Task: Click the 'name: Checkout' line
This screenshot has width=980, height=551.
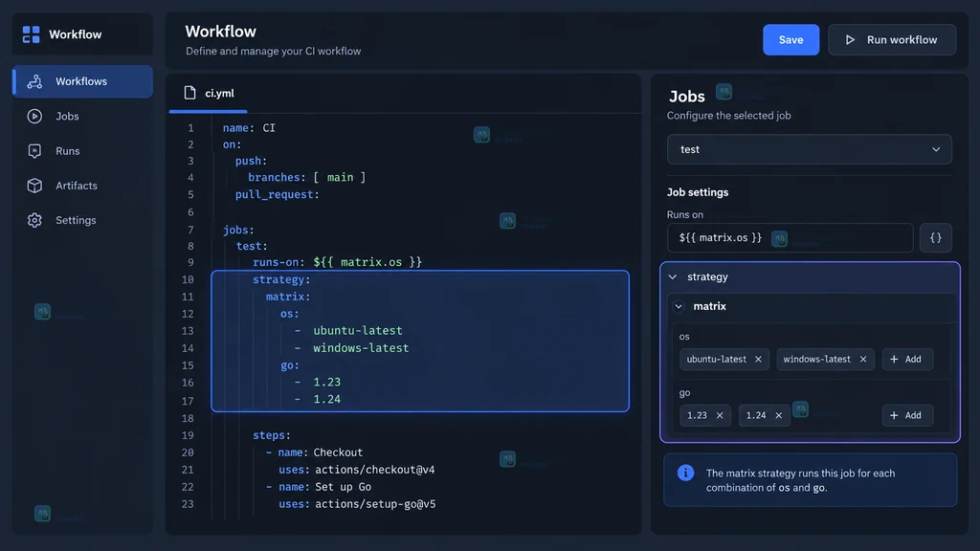Action: [314, 452]
